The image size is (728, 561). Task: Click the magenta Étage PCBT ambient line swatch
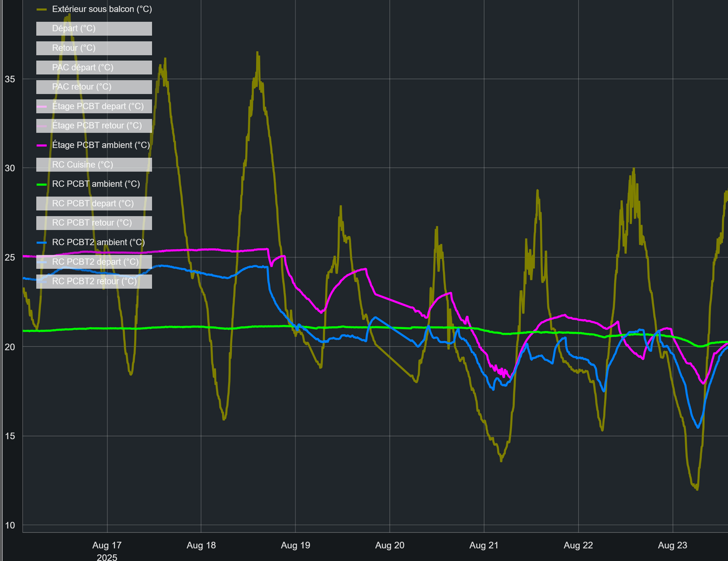[42, 146]
